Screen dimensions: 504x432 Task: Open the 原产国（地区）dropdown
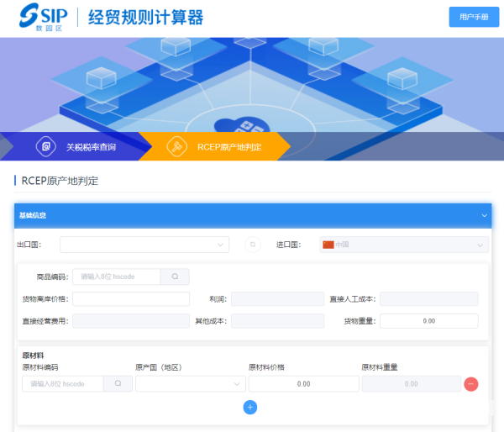(190, 384)
